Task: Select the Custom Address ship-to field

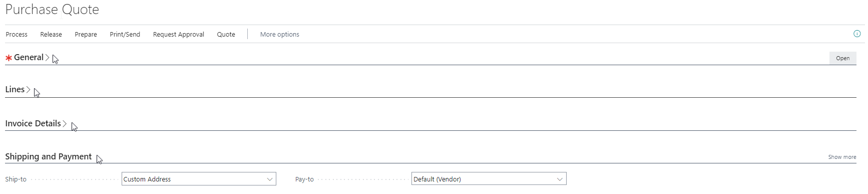Action: (x=199, y=179)
